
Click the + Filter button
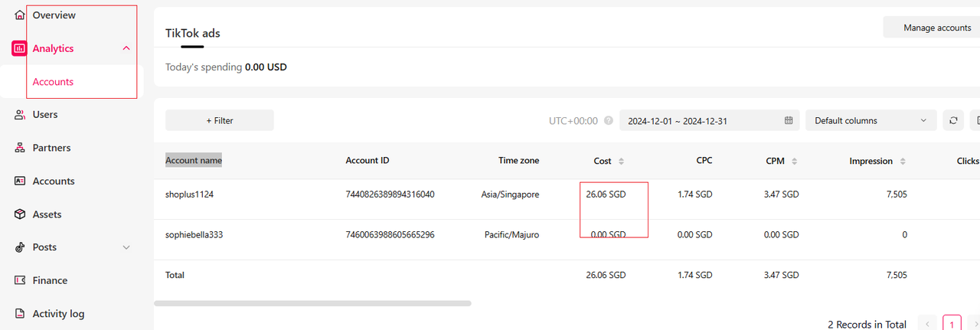tap(220, 120)
